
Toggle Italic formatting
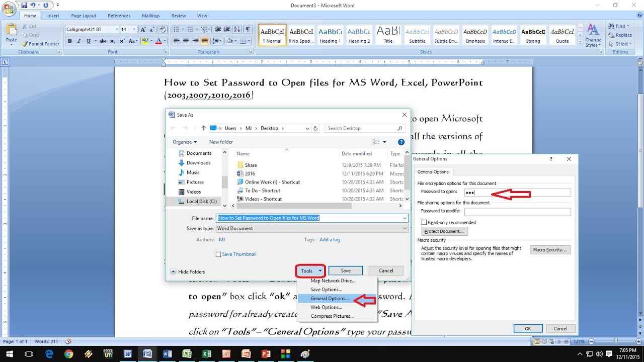click(79, 41)
